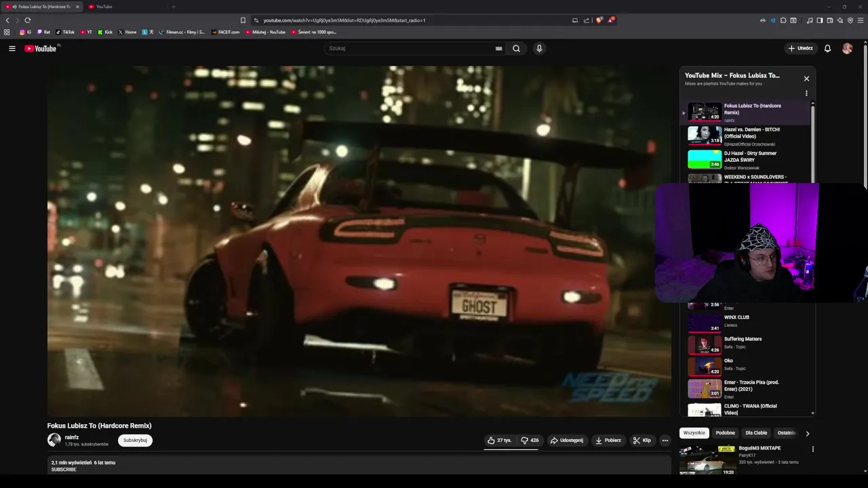Click the URL address bar
This screenshot has width=868, height=488.
414,20
